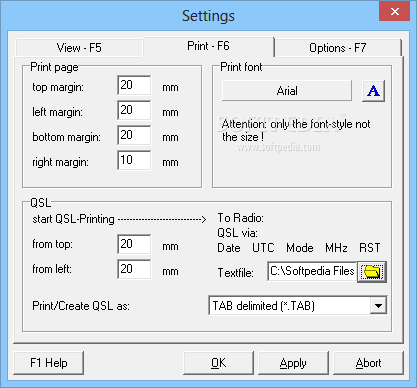Click the 'Date' column label
Viewport: 417px width, 388px height.
[x=229, y=248]
